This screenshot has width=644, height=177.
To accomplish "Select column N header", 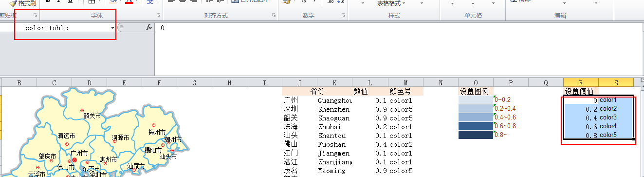I will pyautogui.click(x=441, y=82).
